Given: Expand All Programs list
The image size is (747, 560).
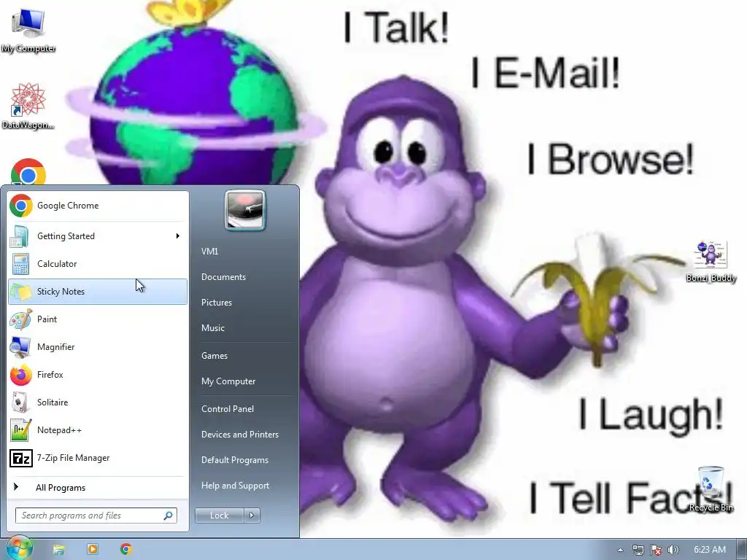Looking at the screenshot, I should tap(98, 488).
